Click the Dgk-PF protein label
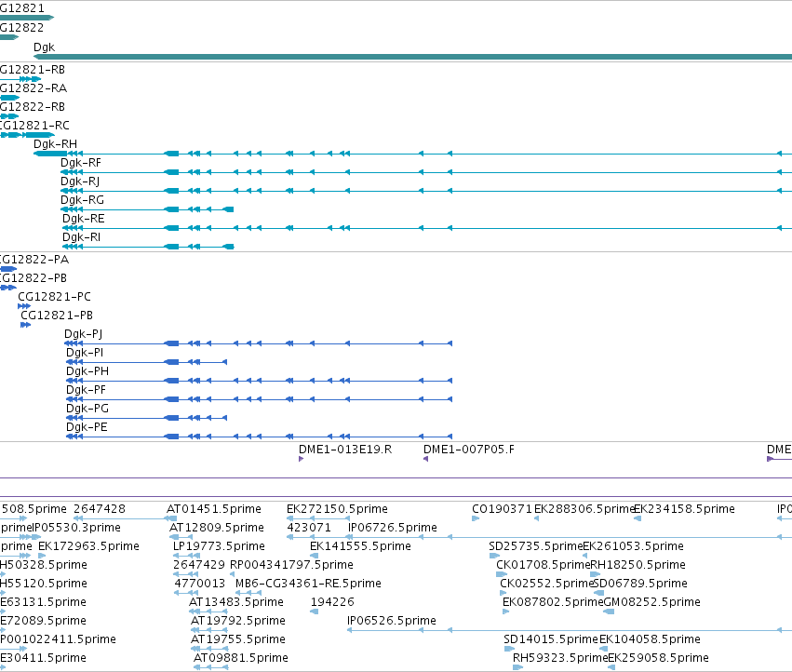This screenshot has height=672, width=792. 87,390
